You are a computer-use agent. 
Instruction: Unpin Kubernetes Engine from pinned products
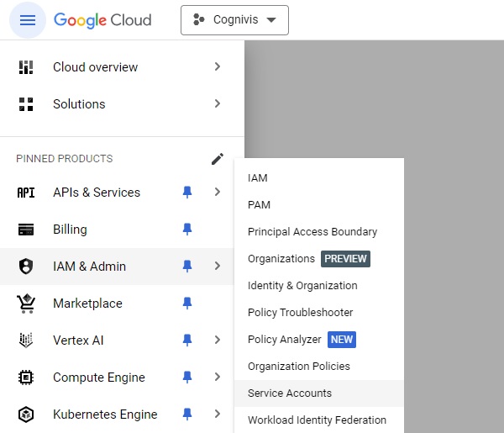[187, 415]
